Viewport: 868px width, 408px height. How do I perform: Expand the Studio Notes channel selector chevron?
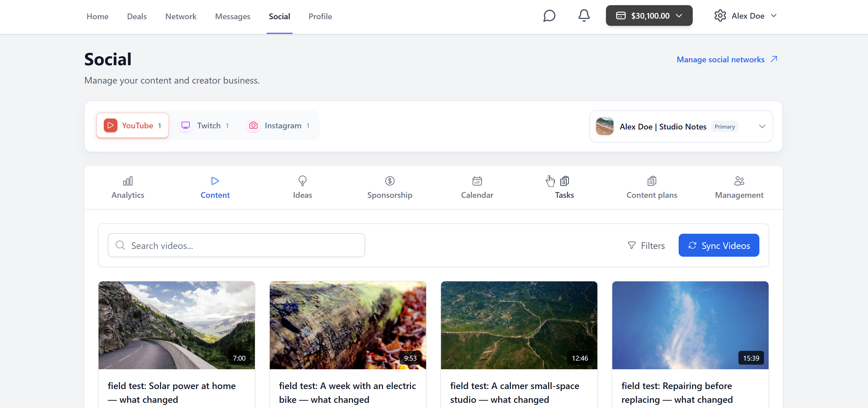point(762,127)
